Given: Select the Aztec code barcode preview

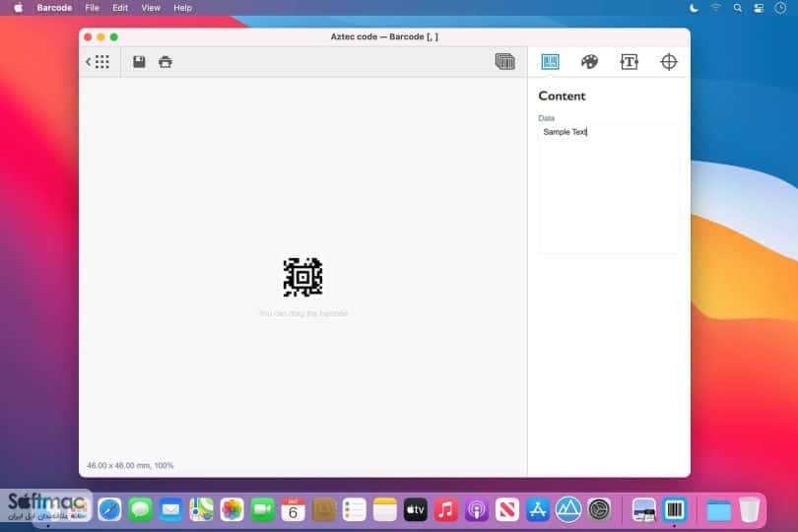Looking at the screenshot, I should 302,277.
